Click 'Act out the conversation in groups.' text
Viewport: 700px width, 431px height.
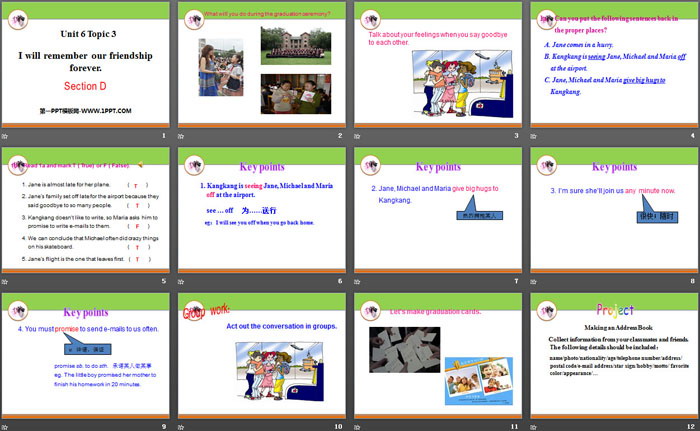[x=282, y=326]
